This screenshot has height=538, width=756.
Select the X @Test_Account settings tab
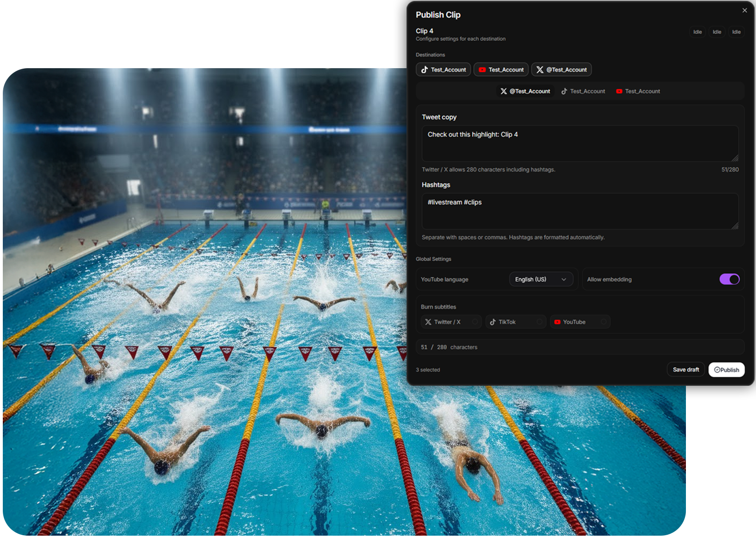pyautogui.click(x=525, y=92)
